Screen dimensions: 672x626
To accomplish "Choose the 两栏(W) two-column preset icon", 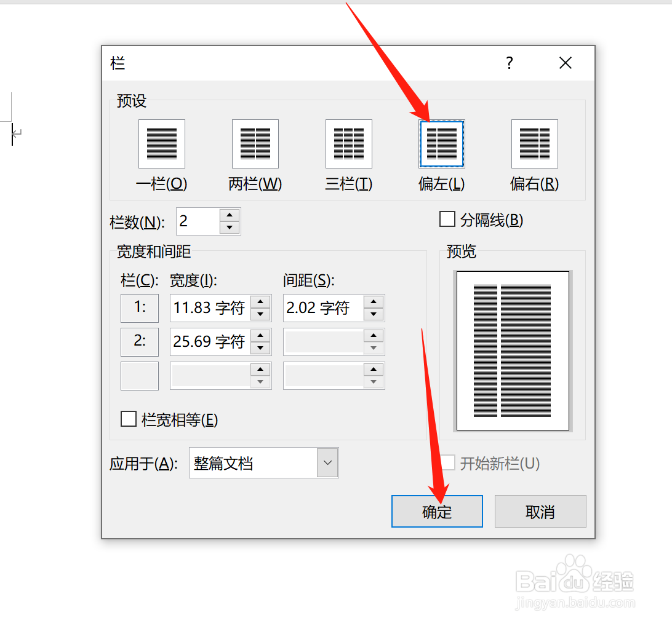I will [x=255, y=144].
